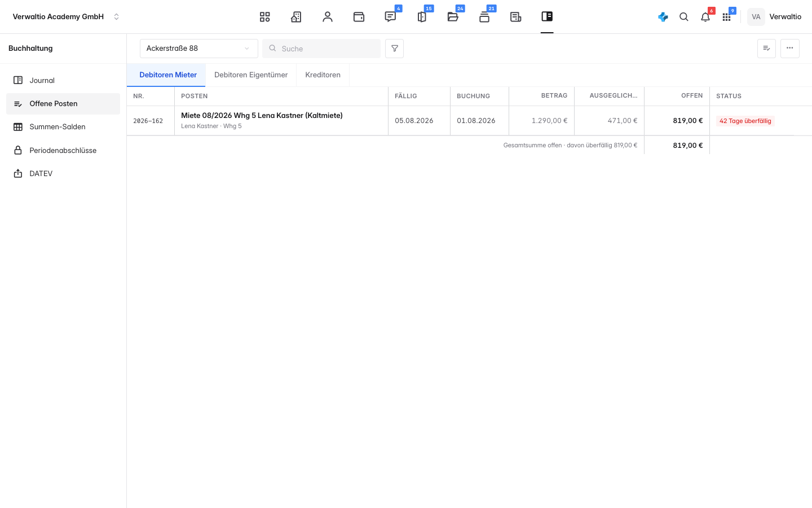
Task: Switch to Kreditoren tab
Action: coord(323,75)
